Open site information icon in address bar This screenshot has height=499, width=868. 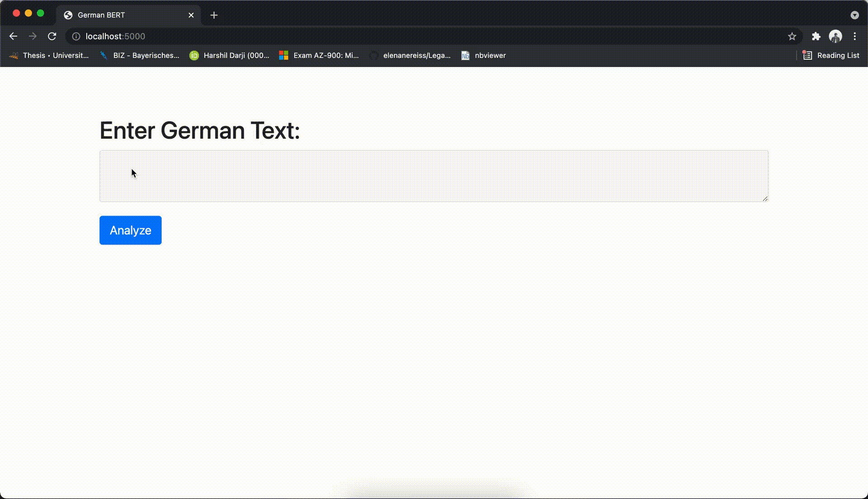point(76,36)
